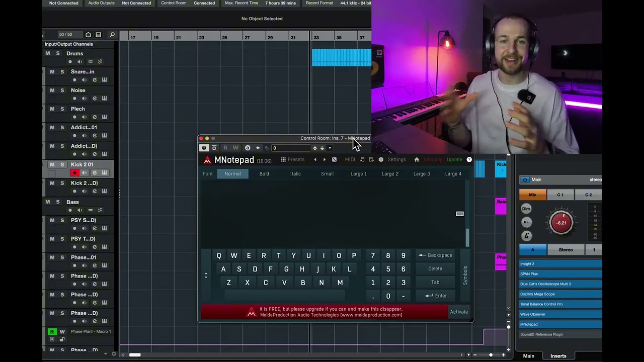Switch to the Main tab in Control Room
This screenshot has height=362, width=644.
tap(528, 356)
